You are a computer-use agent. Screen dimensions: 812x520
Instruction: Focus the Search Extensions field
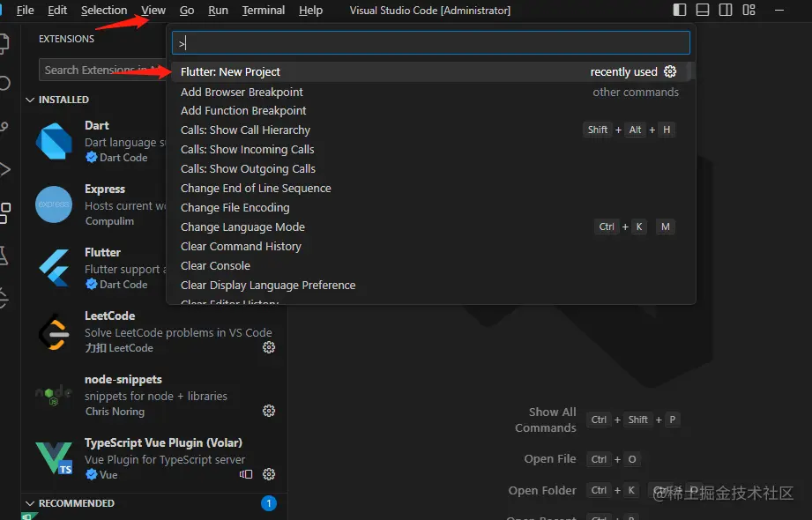102,70
